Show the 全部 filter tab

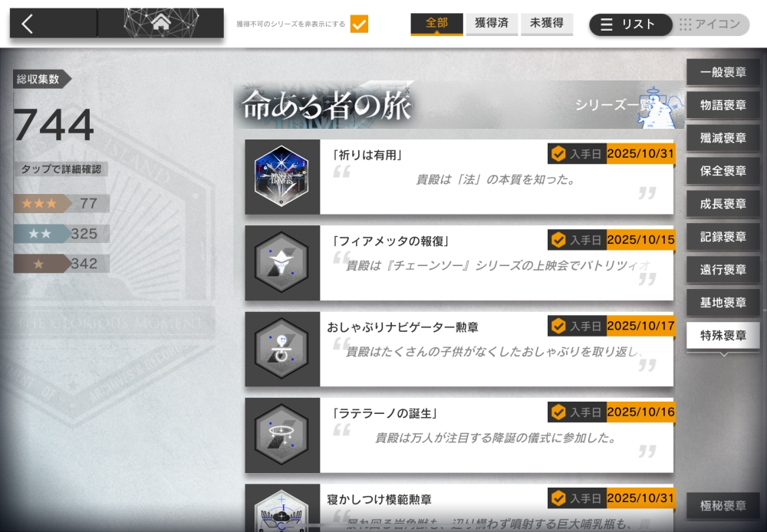point(437,24)
